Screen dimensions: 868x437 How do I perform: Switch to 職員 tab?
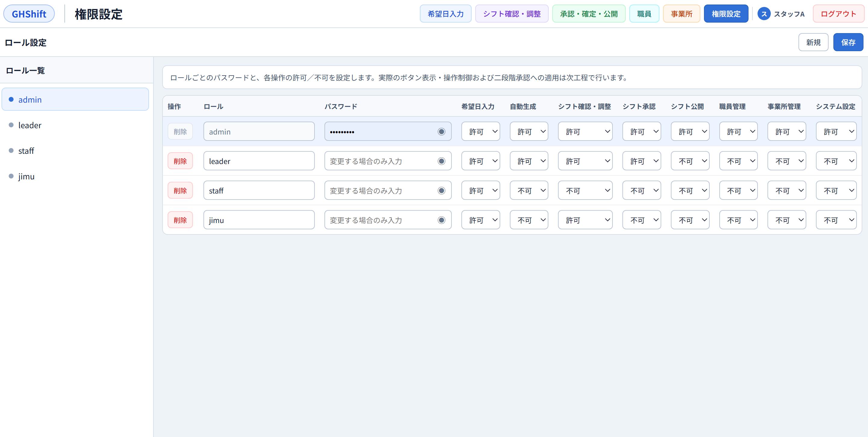click(644, 14)
